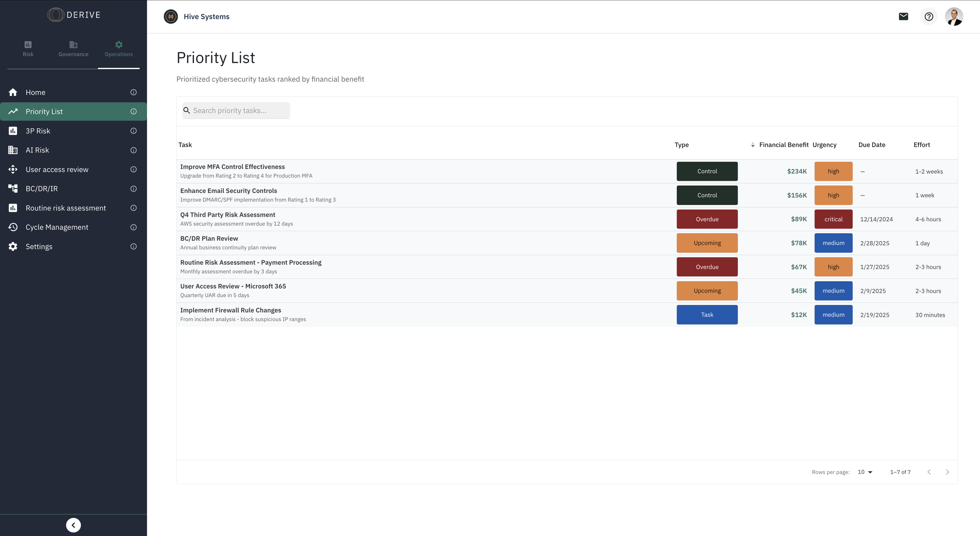The image size is (980, 536).
Task: Click the Hive Systems account name
Action: tap(207, 16)
